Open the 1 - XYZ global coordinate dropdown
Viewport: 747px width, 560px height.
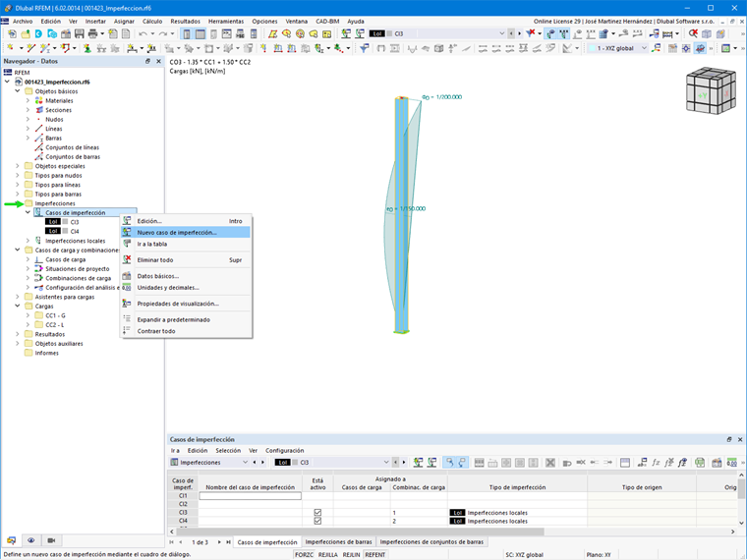644,48
